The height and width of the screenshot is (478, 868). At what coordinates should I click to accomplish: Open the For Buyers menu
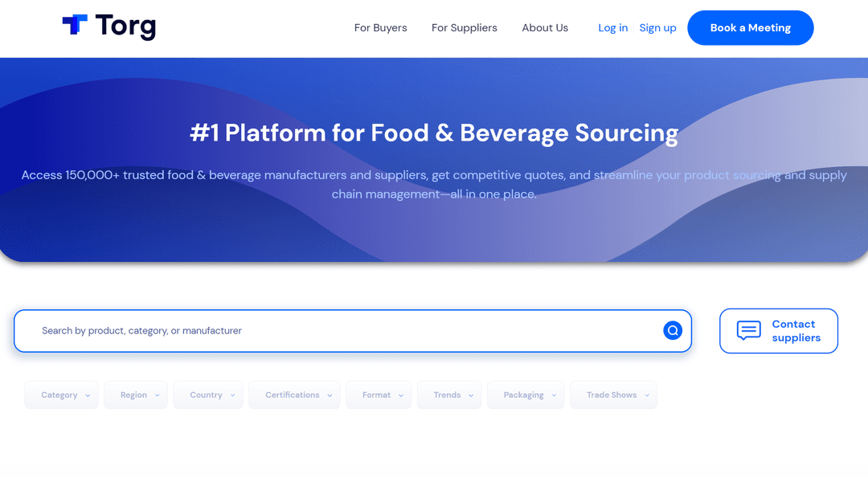pyautogui.click(x=380, y=28)
